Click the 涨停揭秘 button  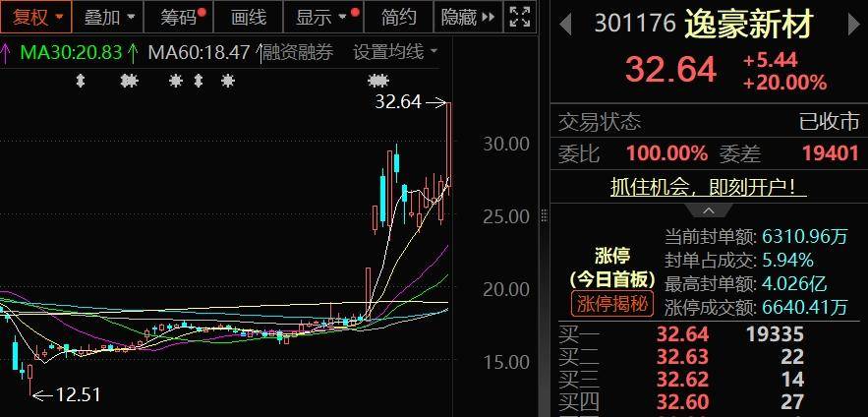click(612, 304)
